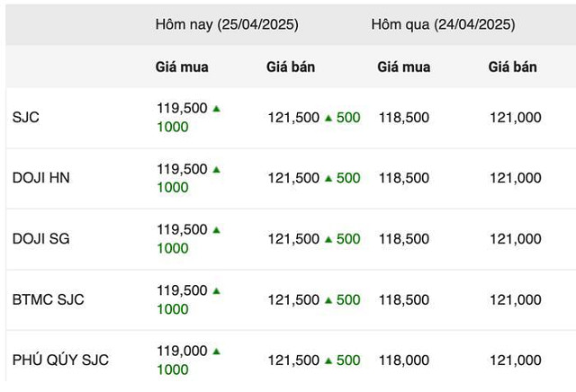Select the BTMC SJC row label
The height and width of the screenshot is (392, 576).
[x=48, y=299]
